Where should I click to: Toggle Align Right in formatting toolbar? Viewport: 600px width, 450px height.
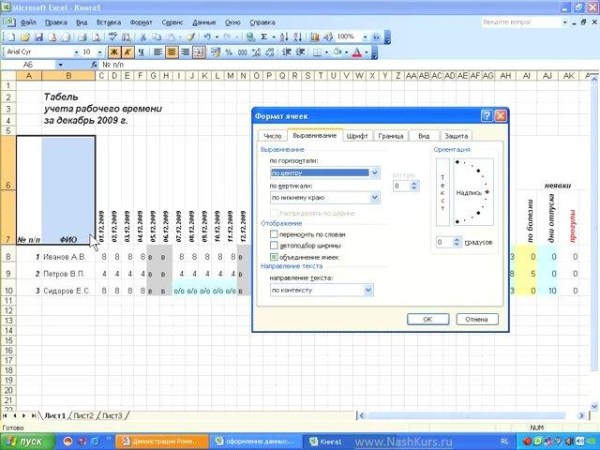pyautogui.click(x=185, y=52)
